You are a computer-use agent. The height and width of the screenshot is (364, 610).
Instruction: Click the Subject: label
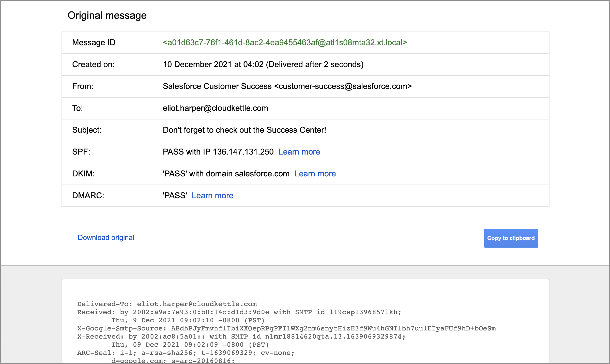[x=87, y=130]
